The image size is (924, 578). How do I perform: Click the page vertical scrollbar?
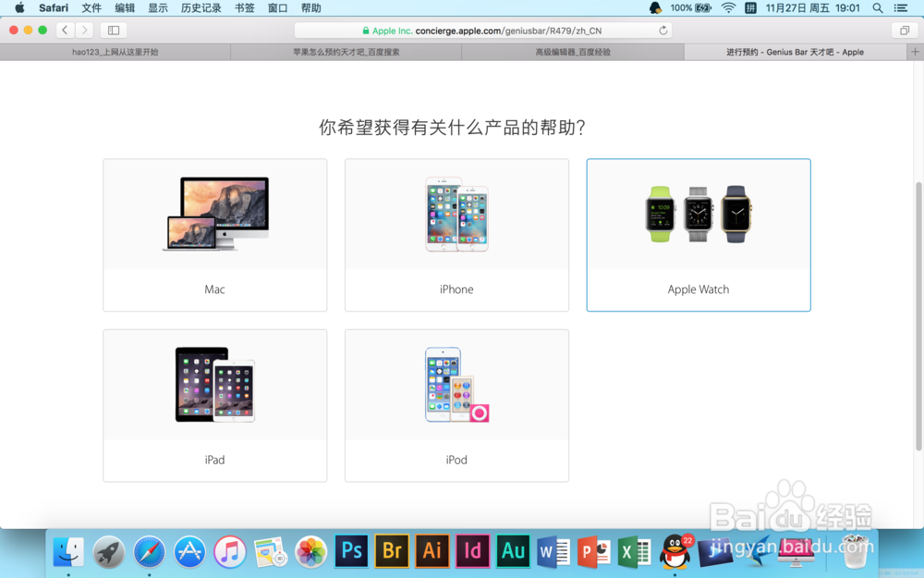(918, 316)
